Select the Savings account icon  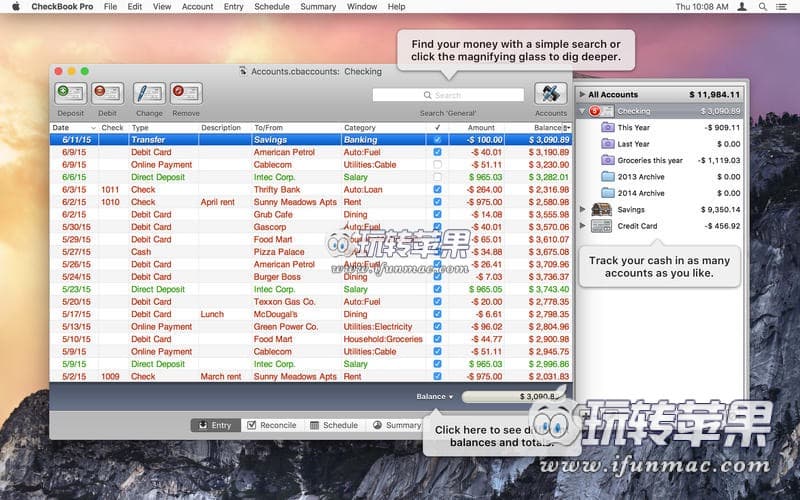coord(601,209)
